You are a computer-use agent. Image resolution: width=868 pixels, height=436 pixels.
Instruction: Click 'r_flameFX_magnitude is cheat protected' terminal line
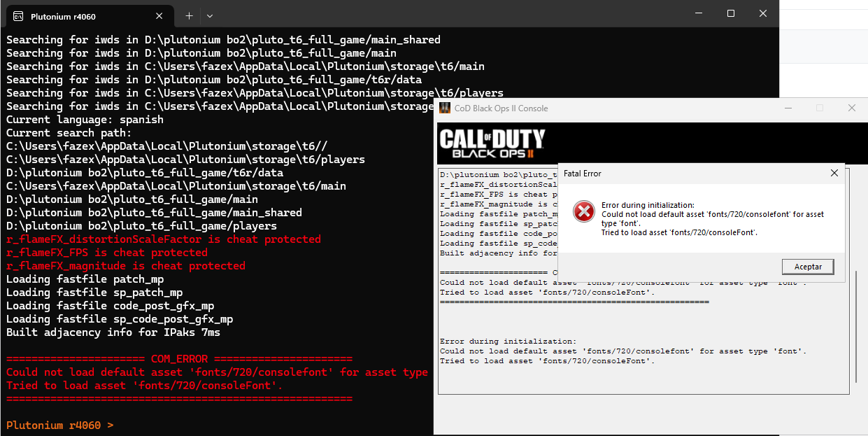click(x=126, y=266)
